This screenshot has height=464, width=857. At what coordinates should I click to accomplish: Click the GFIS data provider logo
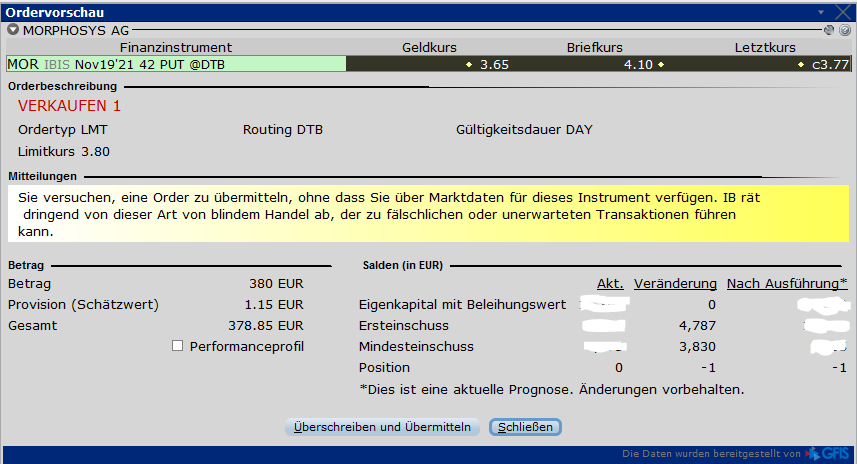[829, 453]
